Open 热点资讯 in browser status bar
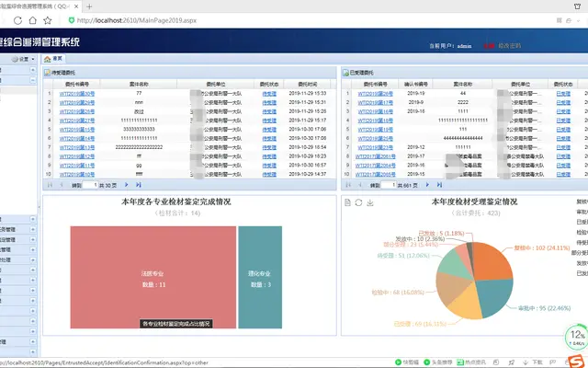588x368 pixels. (x=471, y=362)
